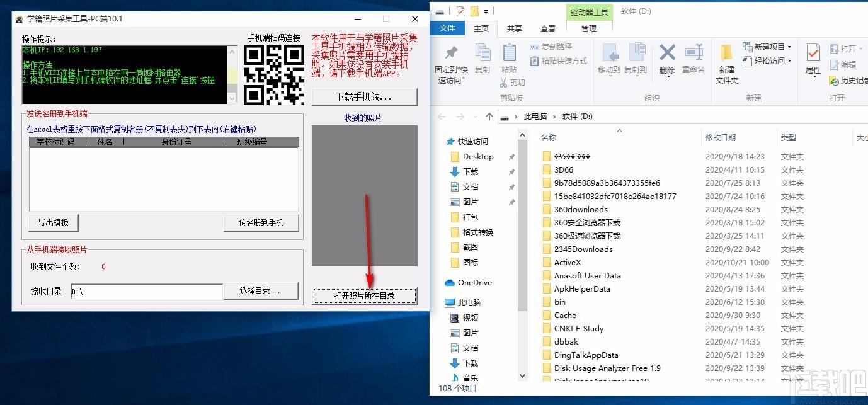Open the ActiveX folder icon
The width and height of the screenshot is (868, 405).
pyautogui.click(x=546, y=263)
